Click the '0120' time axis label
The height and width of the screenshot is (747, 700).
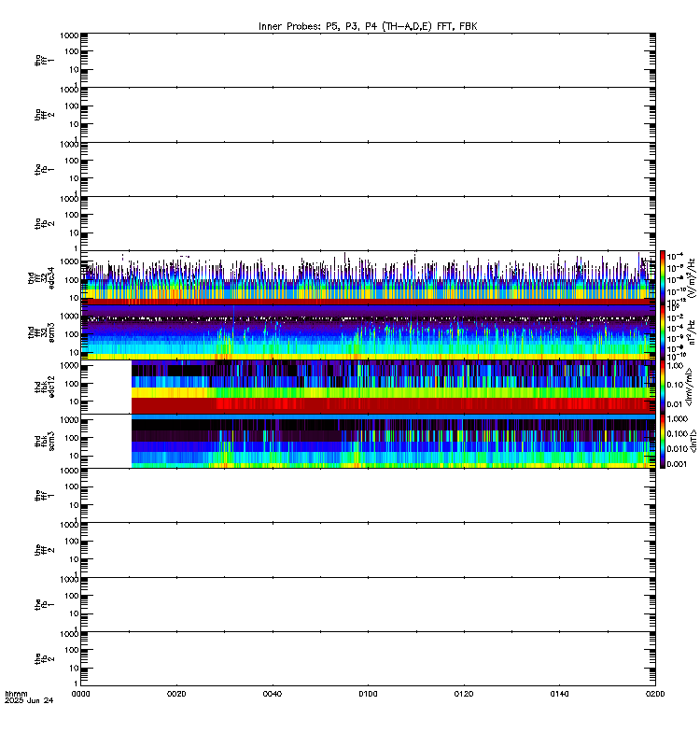click(x=464, y=694)
